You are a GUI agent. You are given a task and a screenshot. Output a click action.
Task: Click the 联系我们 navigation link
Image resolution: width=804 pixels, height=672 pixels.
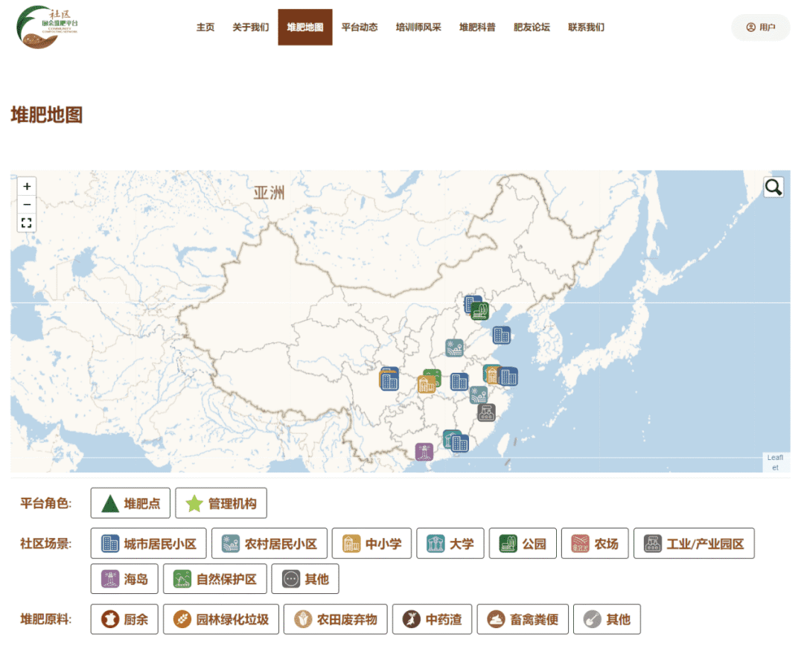[585, 28]
